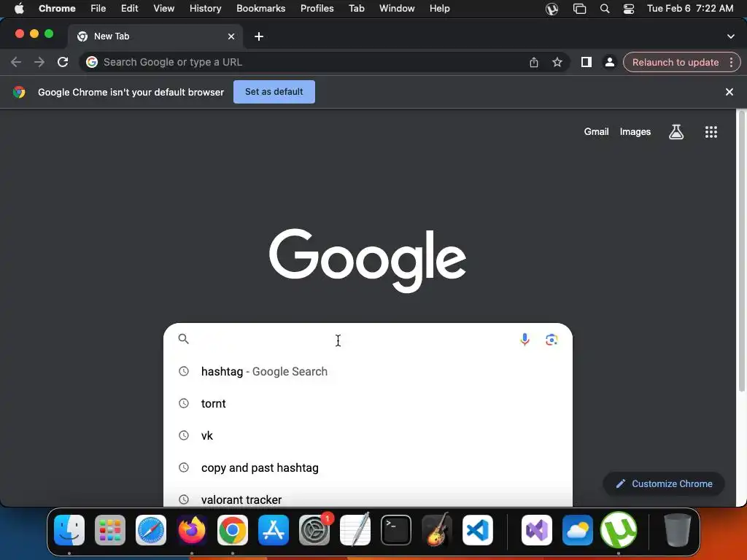The height and width of the screenshot is (560, 747).
Task: Click Customize Chrome button
Action: click(x=664, y=484)
